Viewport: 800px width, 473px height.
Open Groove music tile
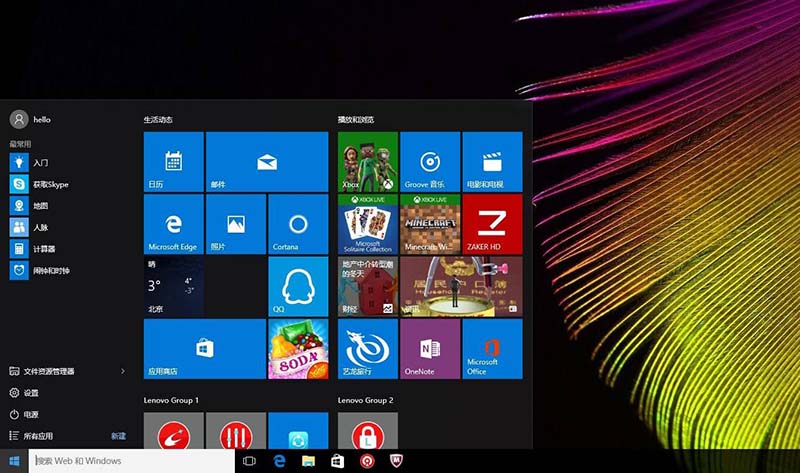click(430, 162)
